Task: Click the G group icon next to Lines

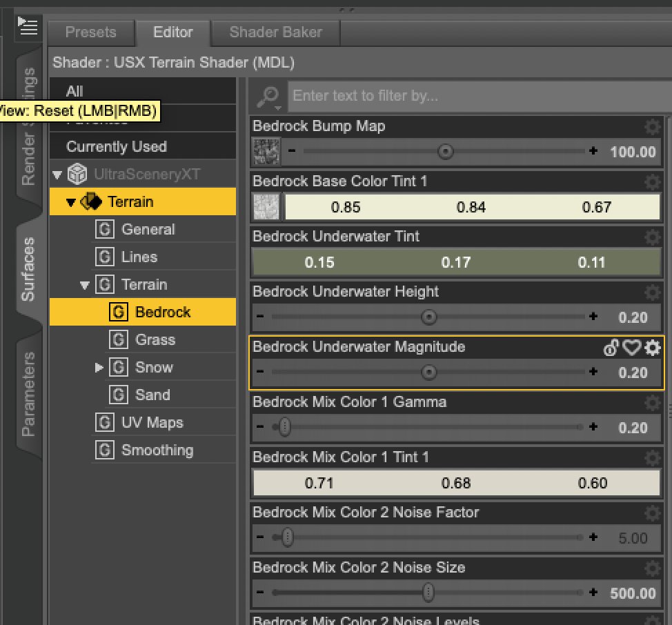Action: pyautogui.click(x=105, y=257)
